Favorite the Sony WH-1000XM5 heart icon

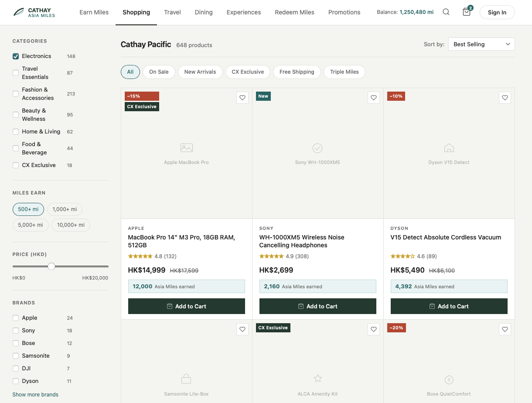(374, 98)
